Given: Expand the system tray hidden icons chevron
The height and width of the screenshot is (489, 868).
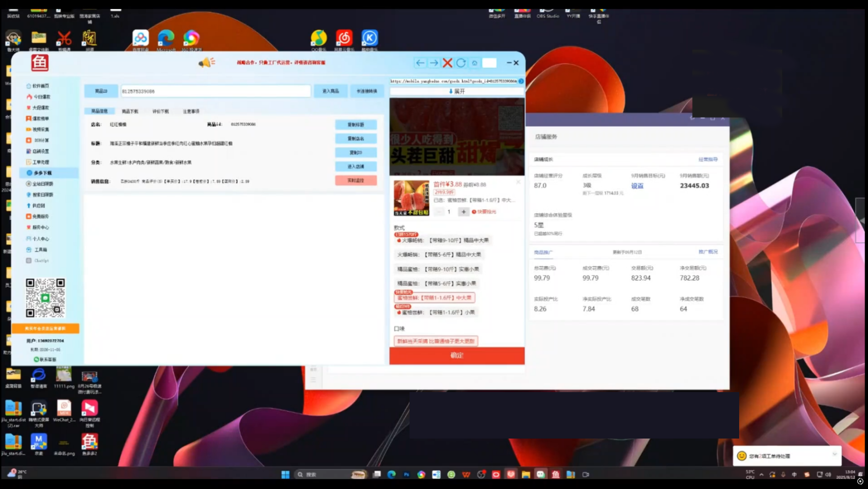Looking at the screenshot, I should pyautogui.click(x=761, y=475).
